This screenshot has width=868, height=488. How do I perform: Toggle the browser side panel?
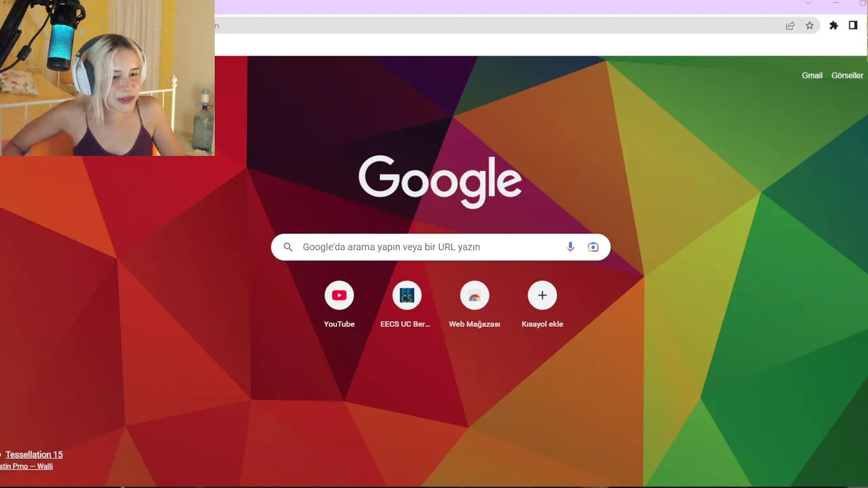click(x=853, y=25)
